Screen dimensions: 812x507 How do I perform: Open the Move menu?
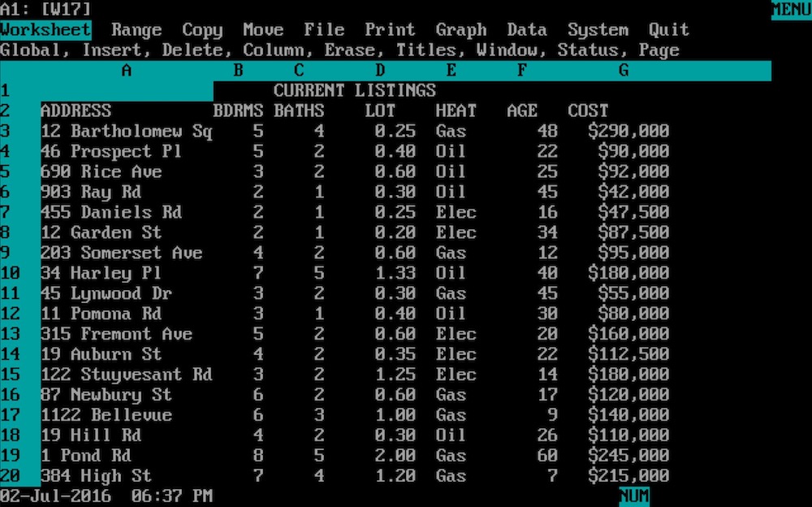[262, 30]
